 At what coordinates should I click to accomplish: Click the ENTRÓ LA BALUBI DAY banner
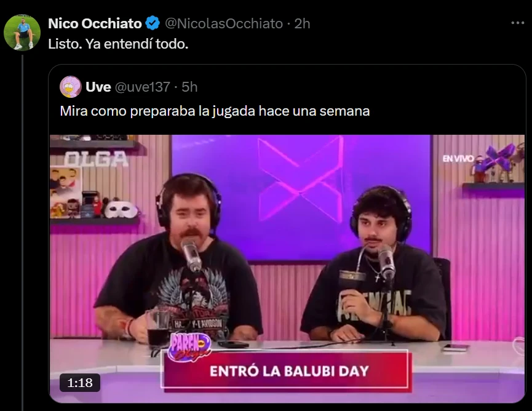point(288,370)
